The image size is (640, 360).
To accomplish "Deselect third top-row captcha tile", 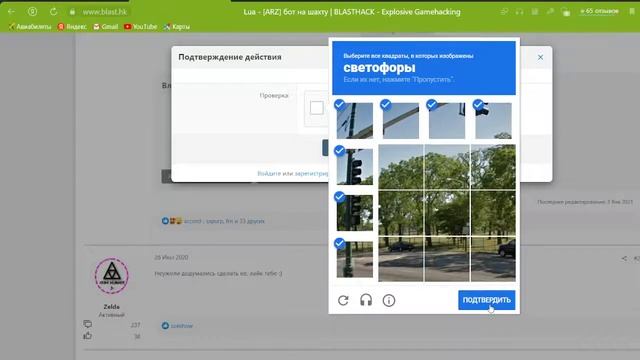I will pyautogui.click(x=447, y=120).
